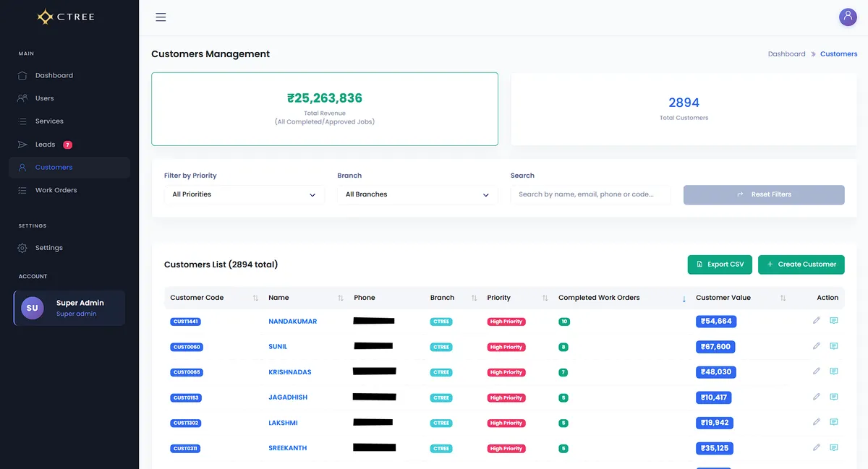Click customer code CUST1302
The height and width of the screenshot is (469, 868).
(186, 423)
